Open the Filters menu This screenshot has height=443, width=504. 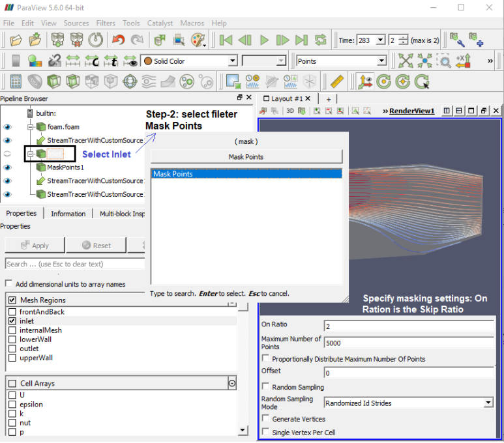coord(106,23)
